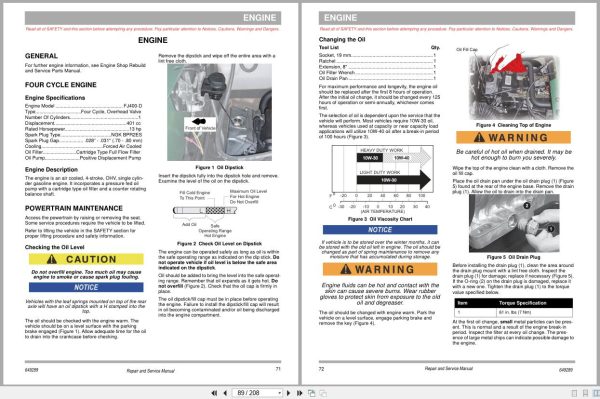Click the 'Engine Specifications' heading
Screen dimensions: 600x399
tap(55, 98)
